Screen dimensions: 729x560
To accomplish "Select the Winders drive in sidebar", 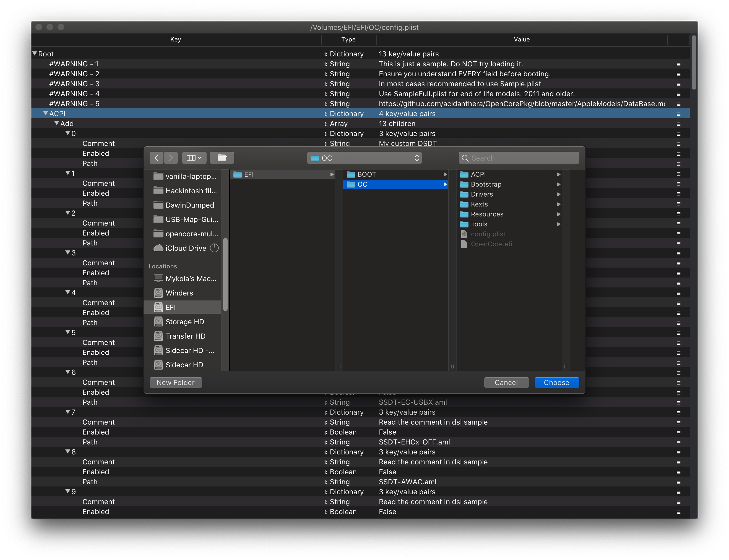I will [x=179, y=293].
